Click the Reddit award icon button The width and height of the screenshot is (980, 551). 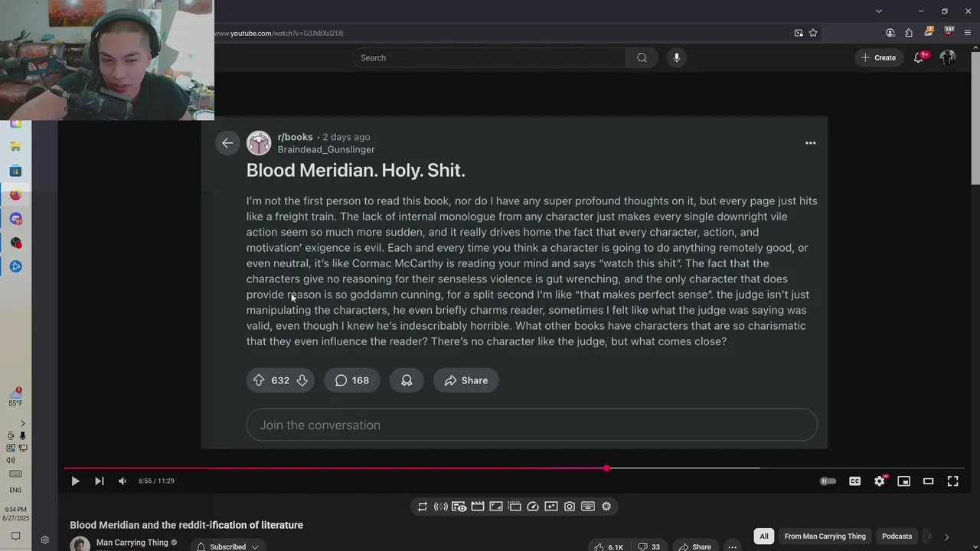point(407,380)
